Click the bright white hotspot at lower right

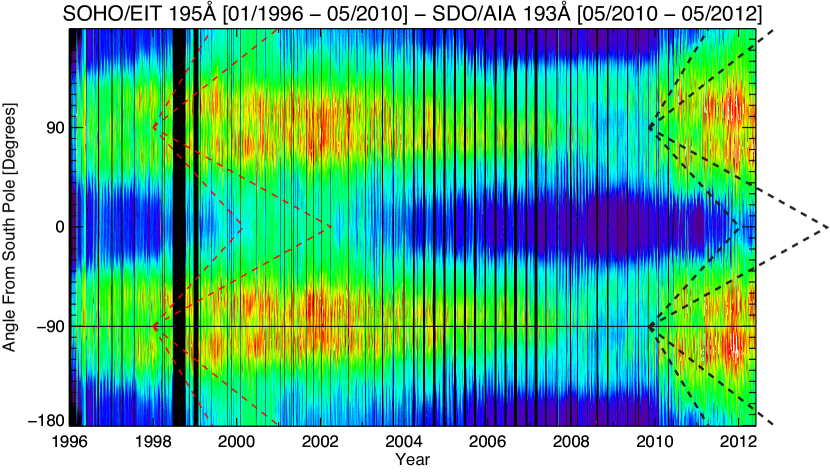pyautogui.click(x=734, y=347)
